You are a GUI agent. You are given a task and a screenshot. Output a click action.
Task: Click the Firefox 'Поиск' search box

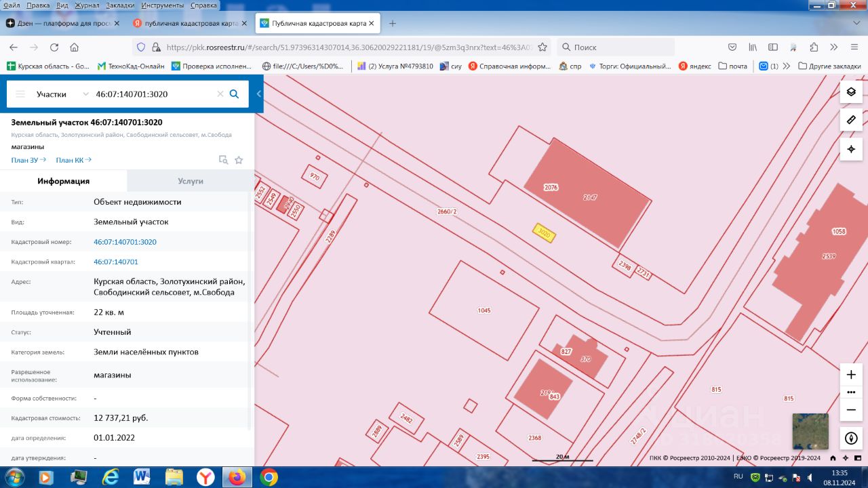616,47
